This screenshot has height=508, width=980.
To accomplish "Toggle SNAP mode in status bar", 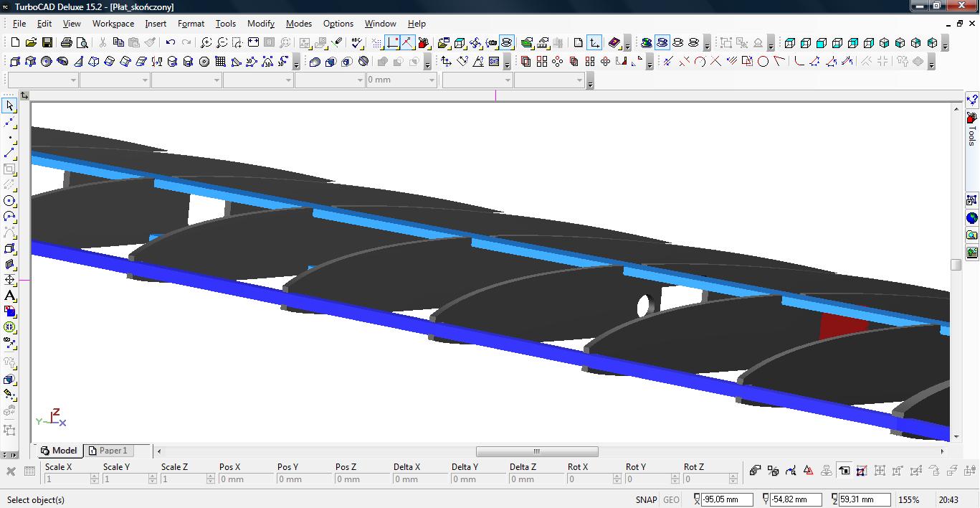I will (645, 500).
